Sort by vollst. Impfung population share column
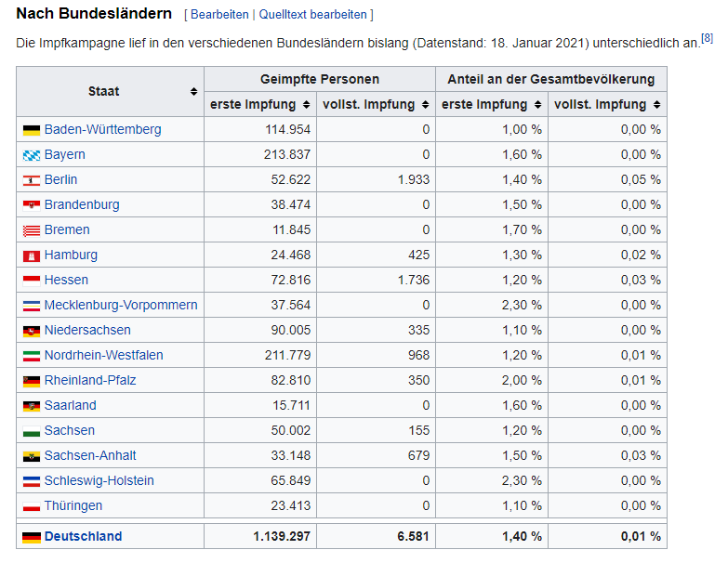 click(x=656, y=105)
